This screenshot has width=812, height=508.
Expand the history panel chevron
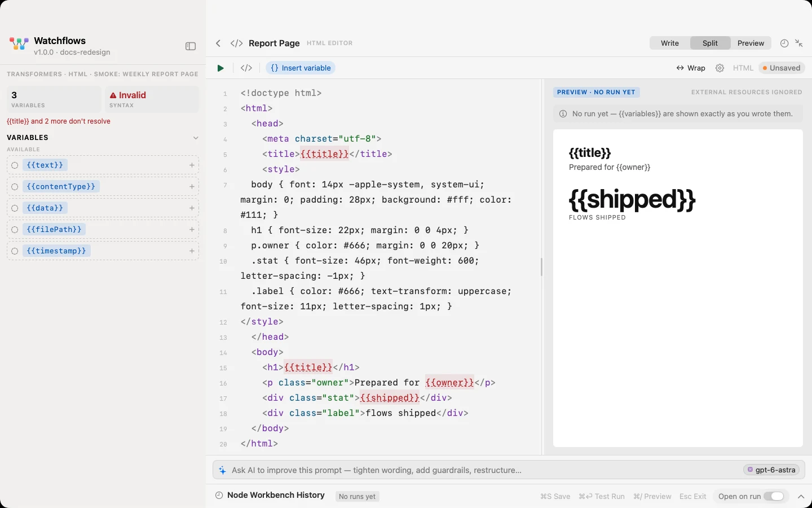point(801,497)
